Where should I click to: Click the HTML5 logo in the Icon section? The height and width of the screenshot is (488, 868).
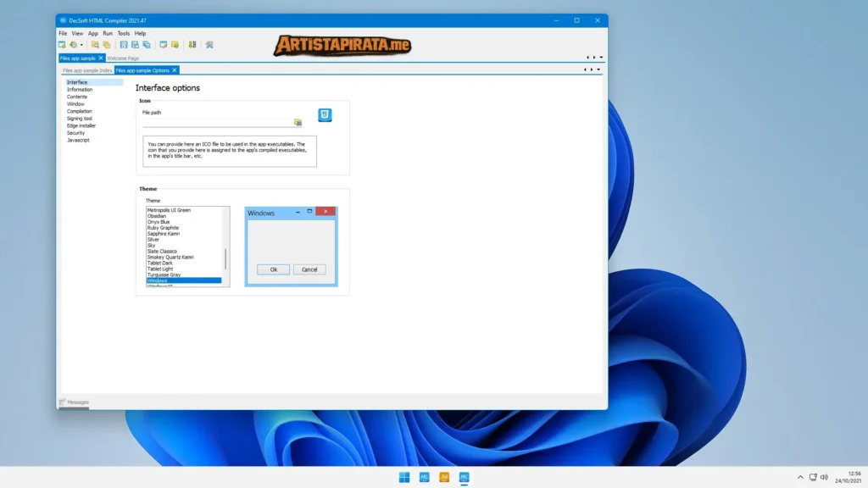tap(325, 114)
